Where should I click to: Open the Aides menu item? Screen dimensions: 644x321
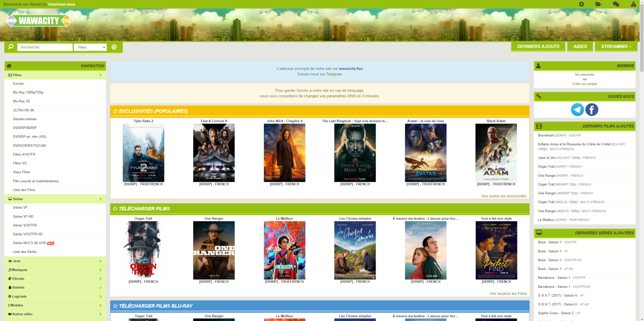click(x=580, y=47)
